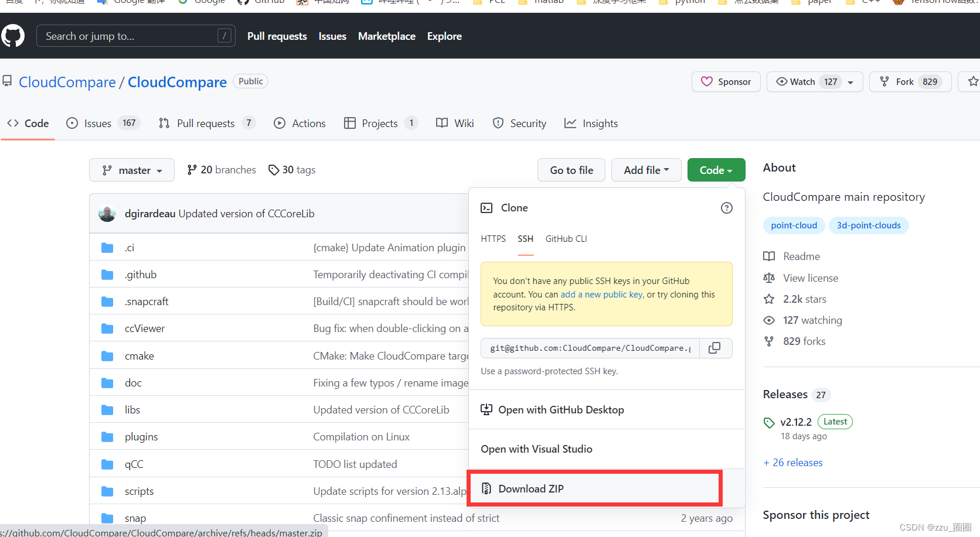Open dgirardeau's profile avatar
The width and height of the screenshot is (980, 537).
pos(107,213)
